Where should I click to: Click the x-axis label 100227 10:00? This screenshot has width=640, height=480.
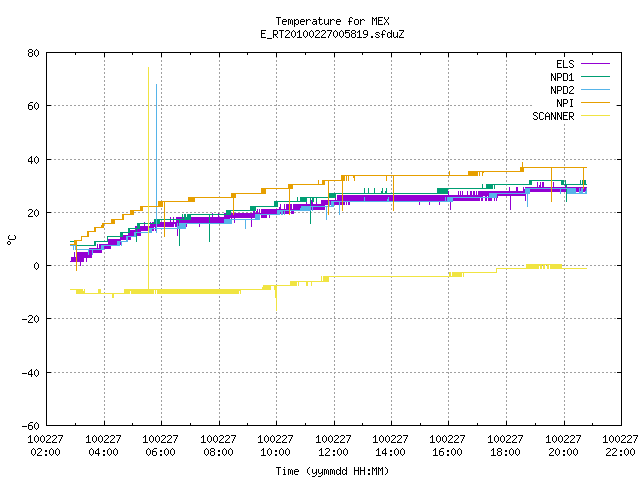[276, 446]
